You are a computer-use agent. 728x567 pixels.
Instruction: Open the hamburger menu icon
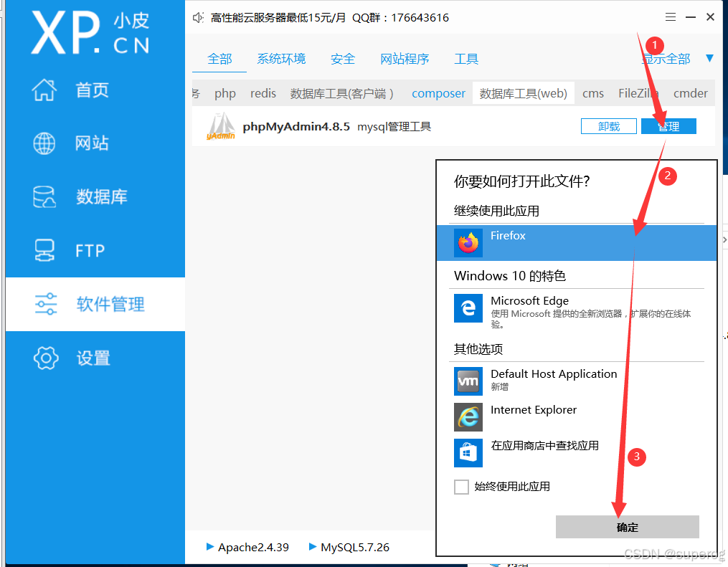(671, 17)
